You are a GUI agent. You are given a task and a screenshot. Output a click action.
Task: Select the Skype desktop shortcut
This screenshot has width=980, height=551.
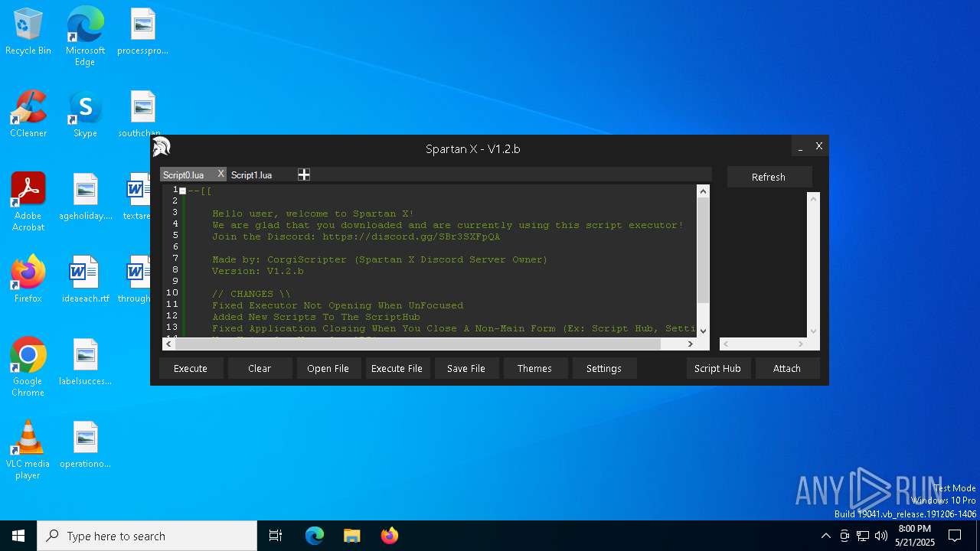coord(85,115)
